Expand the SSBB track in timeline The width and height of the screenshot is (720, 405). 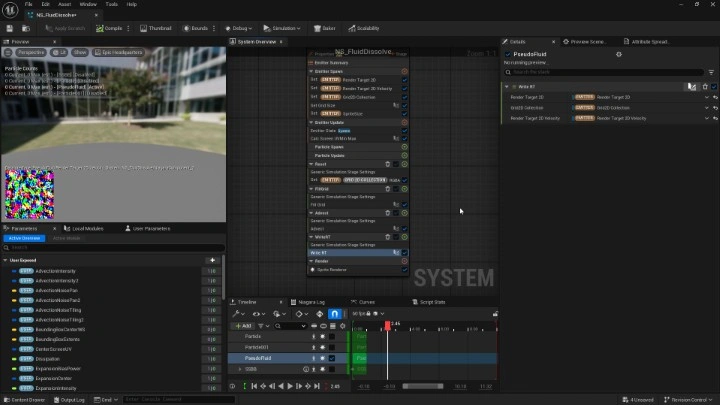pyautogui.click(x=239, y=369)
